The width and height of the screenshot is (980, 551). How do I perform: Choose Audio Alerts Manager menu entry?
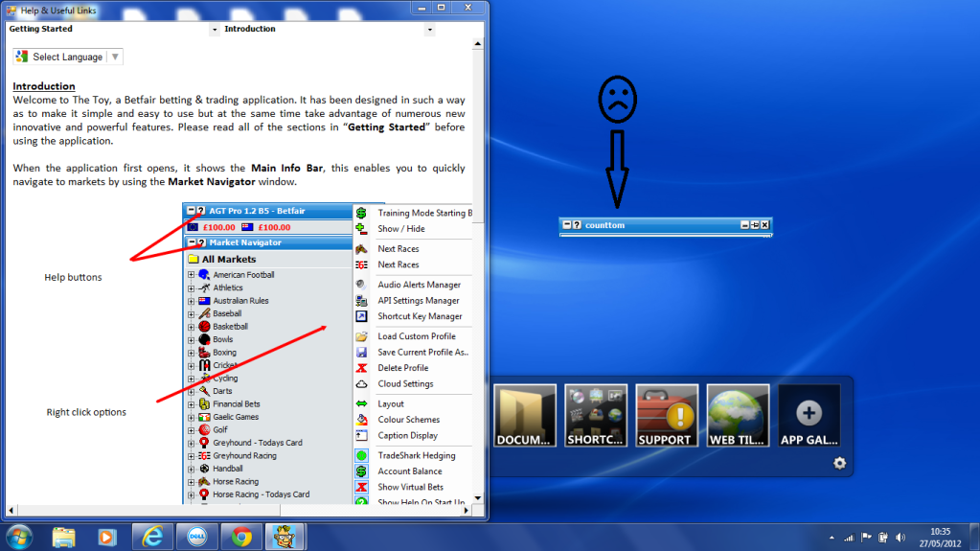click(419, 285)
